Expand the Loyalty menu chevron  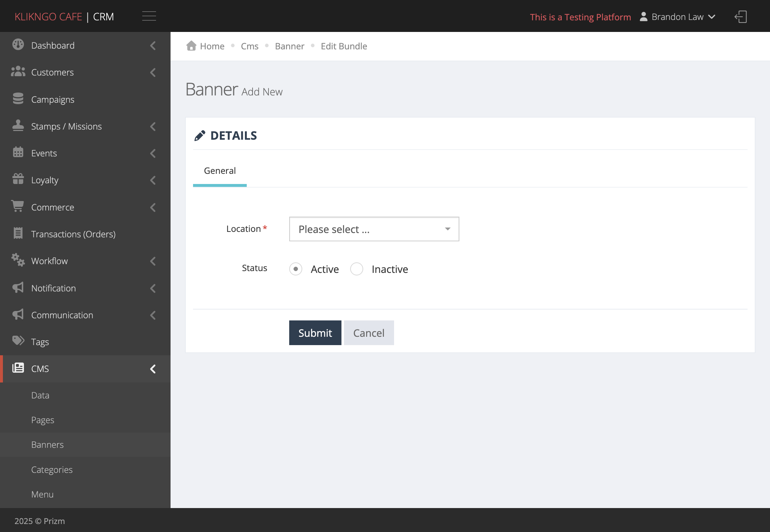153,180
